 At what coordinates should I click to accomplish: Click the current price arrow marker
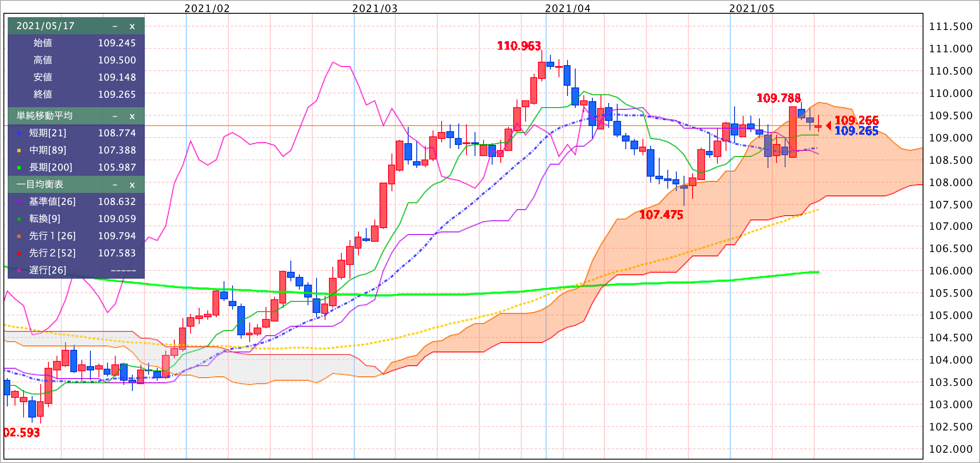point(828,126)
